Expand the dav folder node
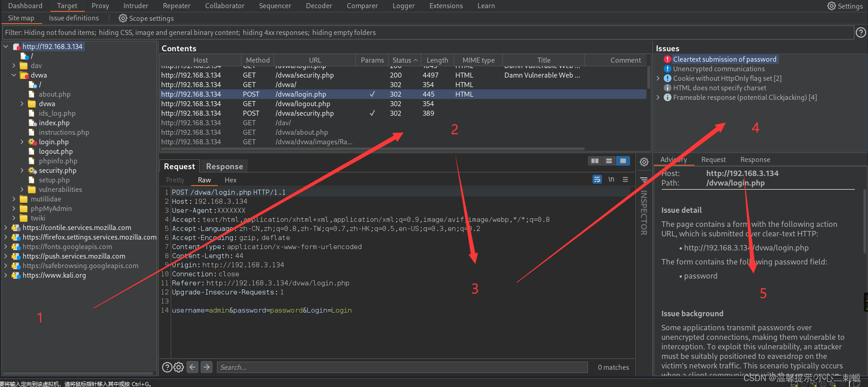Screen dimensions: 868x387 pos(14,66)
